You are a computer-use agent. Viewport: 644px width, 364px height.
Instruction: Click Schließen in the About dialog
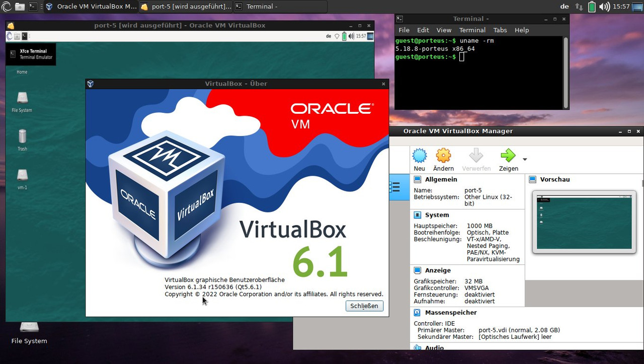point(365,306)
